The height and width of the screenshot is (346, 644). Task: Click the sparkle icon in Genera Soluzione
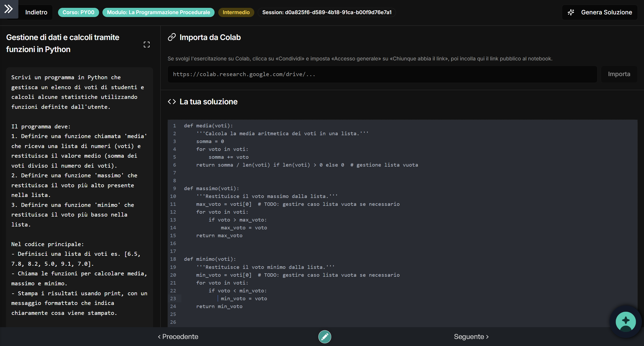tap(571, 12)
